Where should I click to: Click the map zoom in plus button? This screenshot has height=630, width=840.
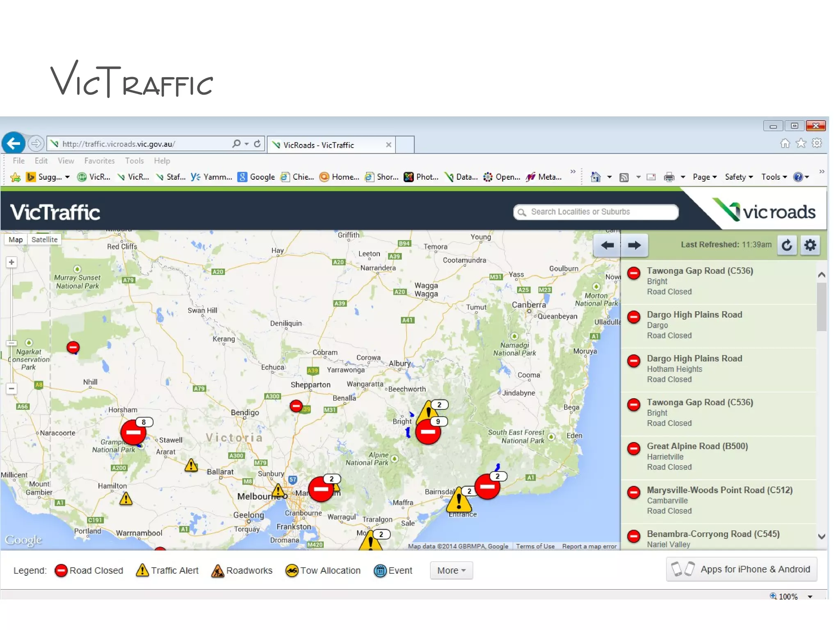point(11,262)
